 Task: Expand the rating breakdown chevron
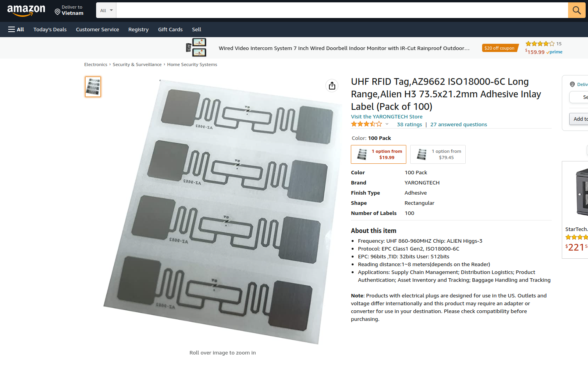(x=387, y=124)
